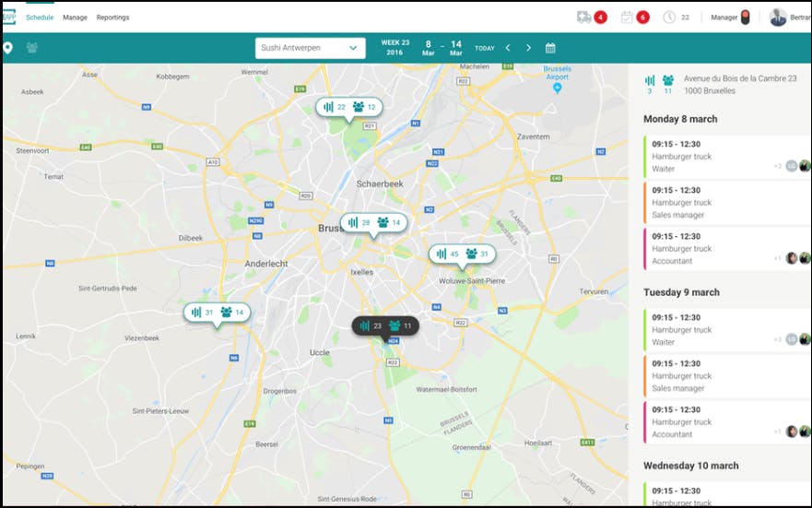The height and width of the screenshot is (508, 812).
Task: Toggle the Manager switch
Action: click(x=746, y=18)
